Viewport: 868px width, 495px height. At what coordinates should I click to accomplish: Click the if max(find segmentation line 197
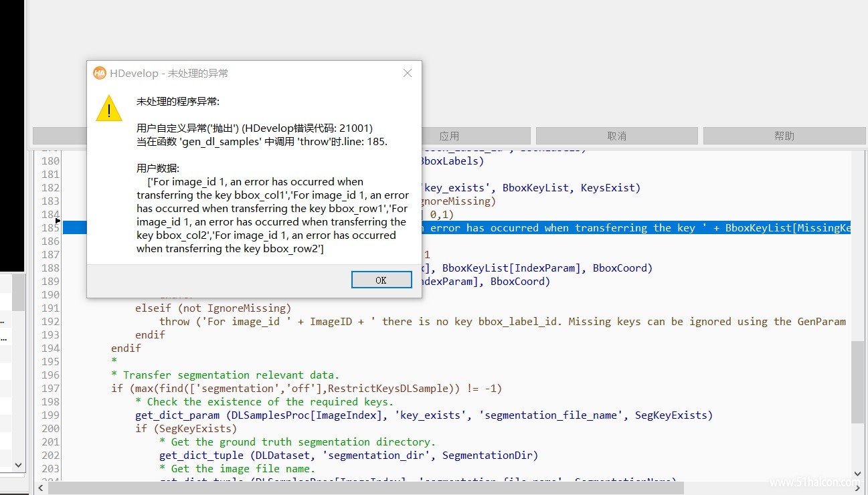(307, 389)
